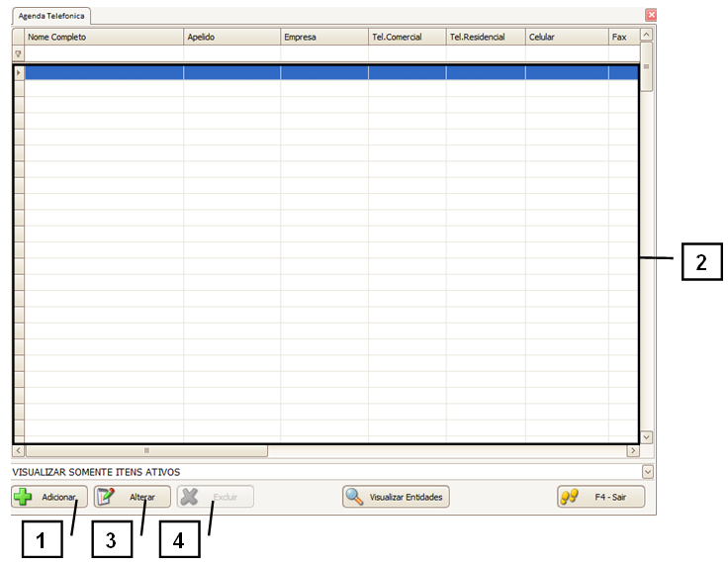Click the green plus Adicionar icon
This screenshot has height=567, width=728.
click(24, 497)
